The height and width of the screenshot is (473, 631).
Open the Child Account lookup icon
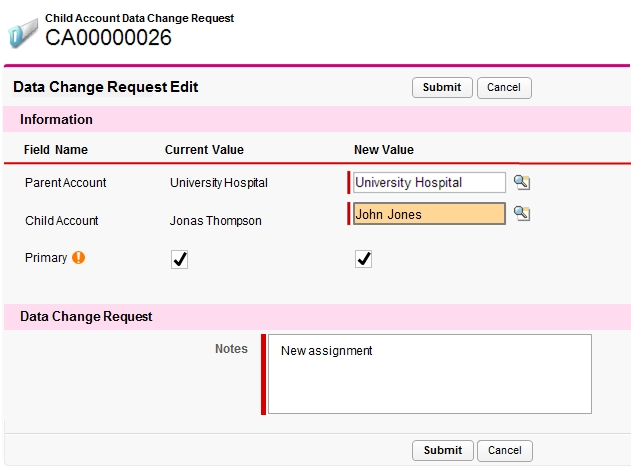(x=521, y=213)
